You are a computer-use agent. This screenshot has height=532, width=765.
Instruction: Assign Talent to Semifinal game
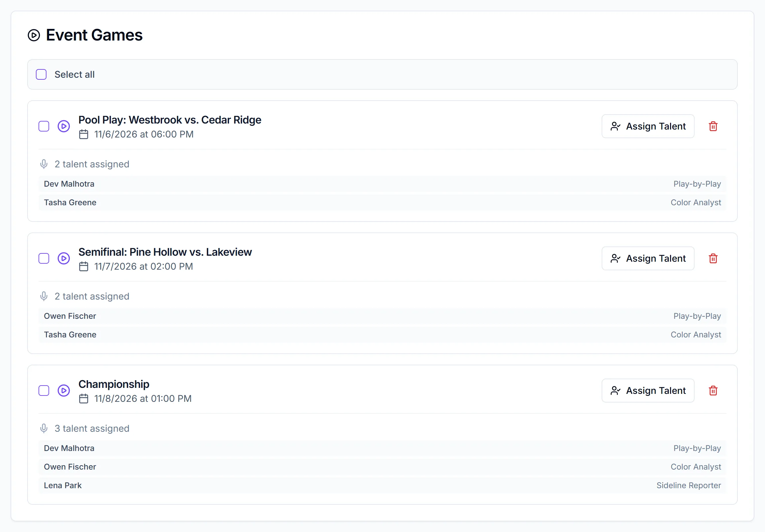(648, 258)
